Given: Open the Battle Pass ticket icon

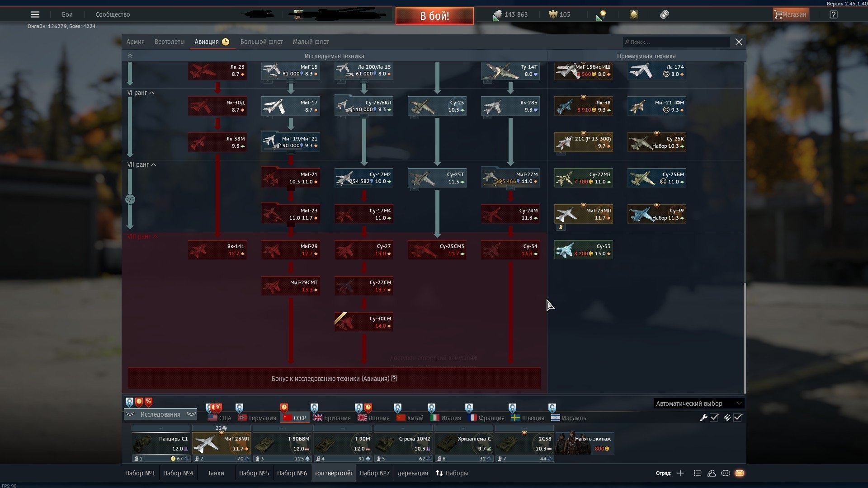Looking at the screenshot, I should (664, 14).
